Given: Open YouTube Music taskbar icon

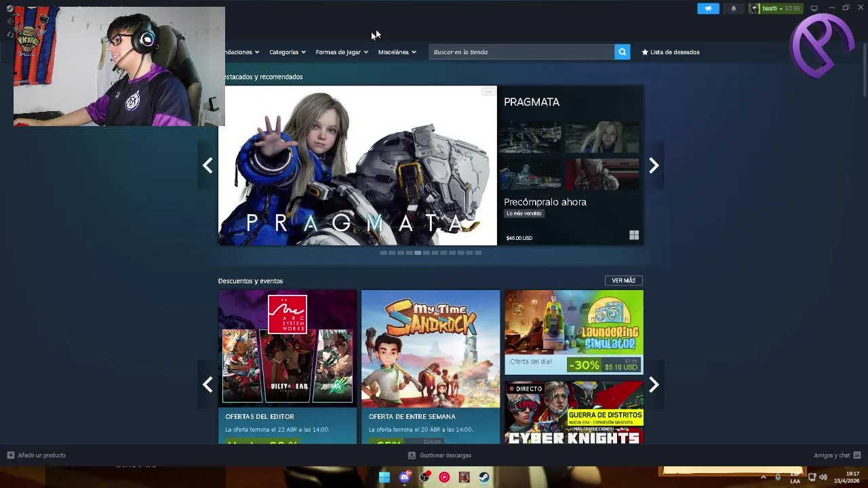Looking at the screenshot, I should [x=444, y=477].
